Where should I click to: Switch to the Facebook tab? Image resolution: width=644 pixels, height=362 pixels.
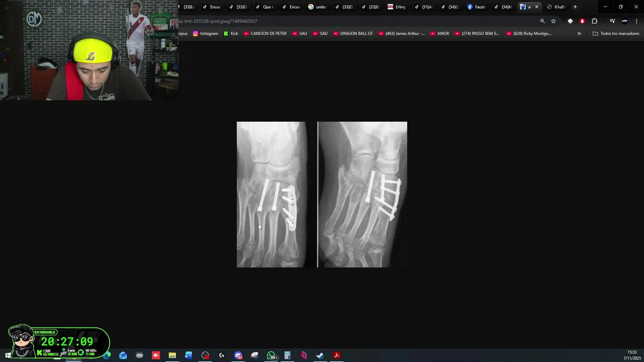point(476,7)
